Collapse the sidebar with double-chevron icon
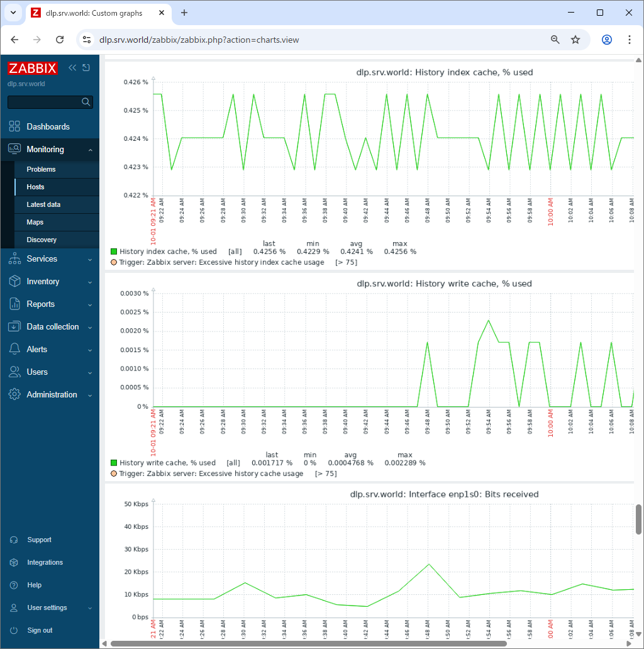The width and height of the screenshot is (644, 649). [71, 67]
